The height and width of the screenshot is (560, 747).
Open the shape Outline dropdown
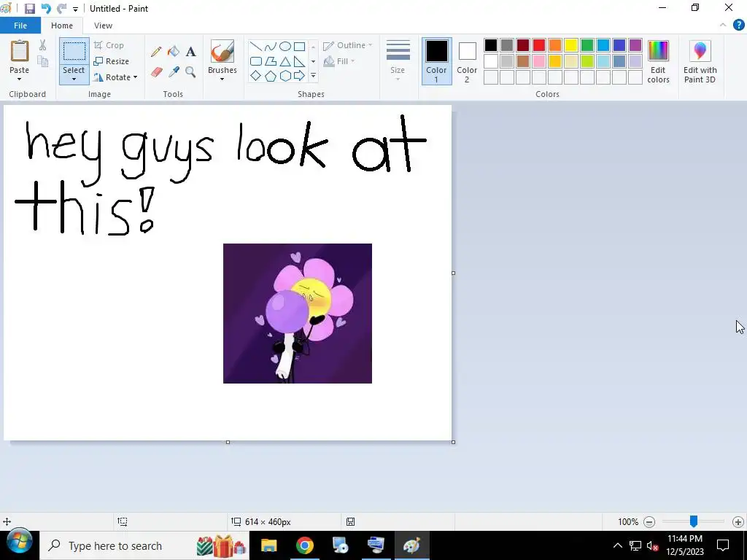(x=348, y=45)
